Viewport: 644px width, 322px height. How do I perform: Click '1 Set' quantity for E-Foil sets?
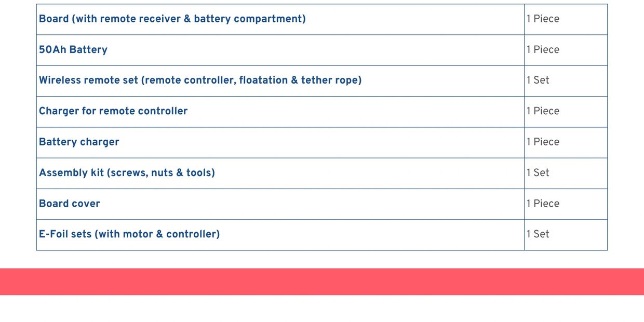[538, 234]
